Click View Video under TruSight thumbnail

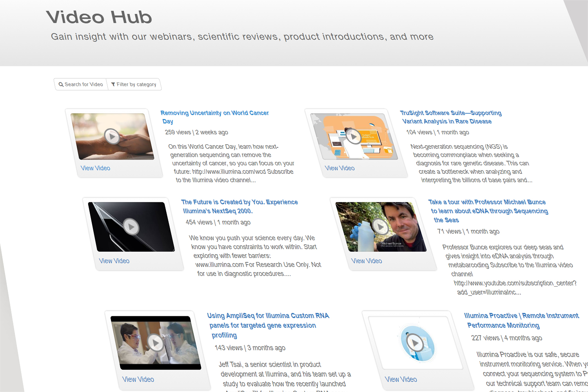[x=339, y=168]
